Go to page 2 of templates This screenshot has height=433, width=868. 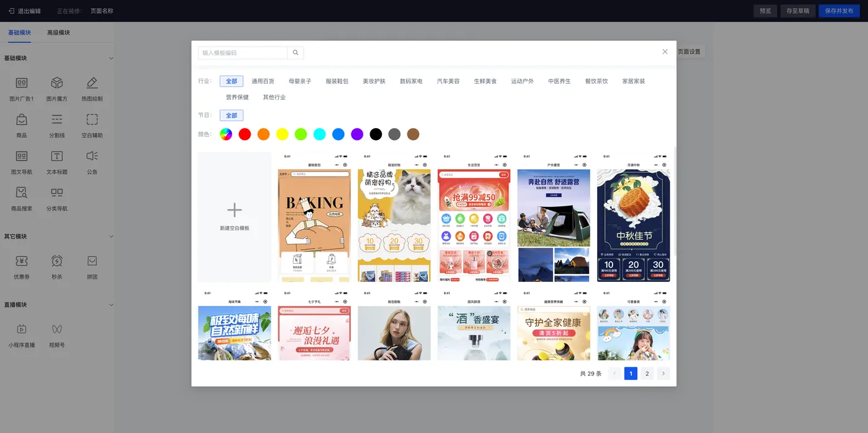pyautogui.click(x=647, y=374)
